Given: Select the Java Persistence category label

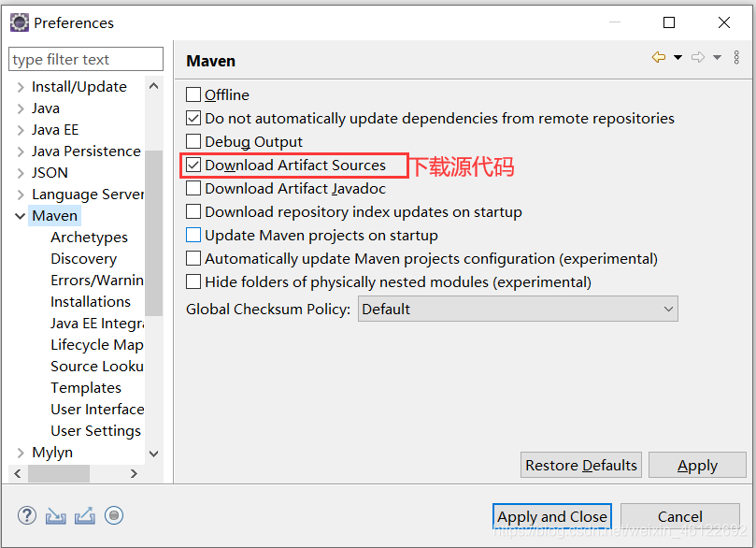Looking at the screenshot, I should 86,151.
